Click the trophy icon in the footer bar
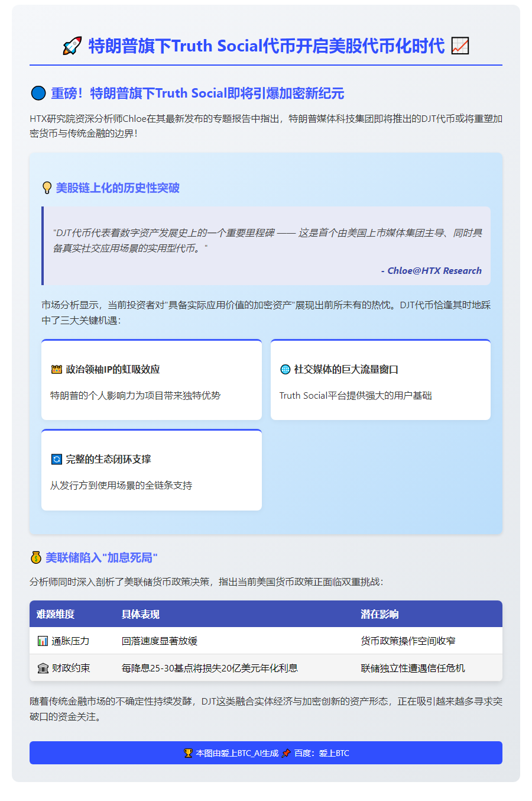532x801 pixels. pyautogui.click(x=188, y=753)
